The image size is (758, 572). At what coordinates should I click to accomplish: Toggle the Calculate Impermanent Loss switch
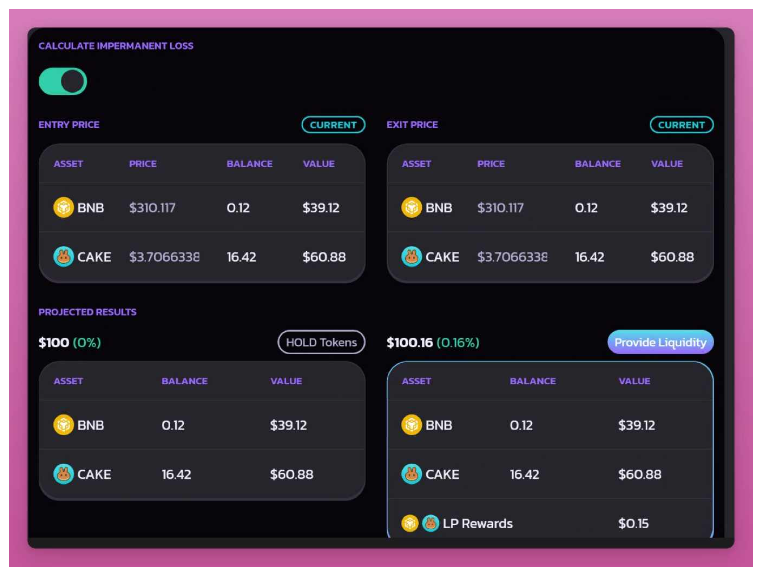pyautogui.click(x=63, y=81)
